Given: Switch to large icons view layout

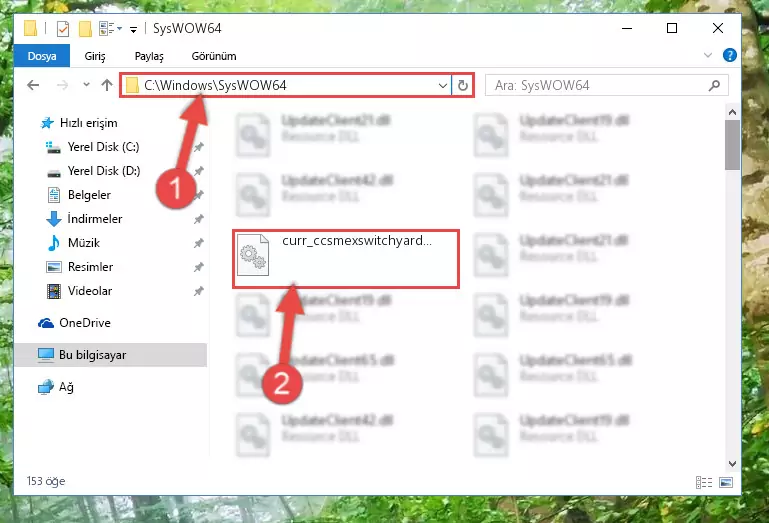Looking at the screenshot, I should [x=726, y=482].
